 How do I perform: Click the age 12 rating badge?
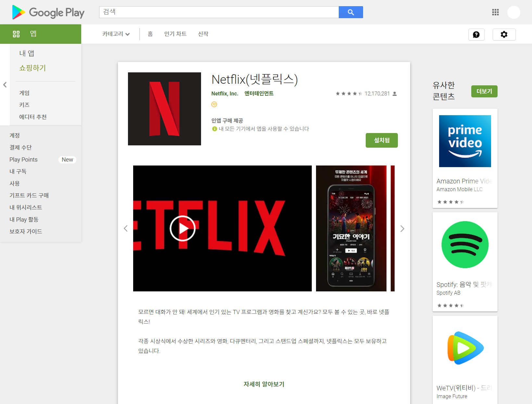[x=214, y=104]
